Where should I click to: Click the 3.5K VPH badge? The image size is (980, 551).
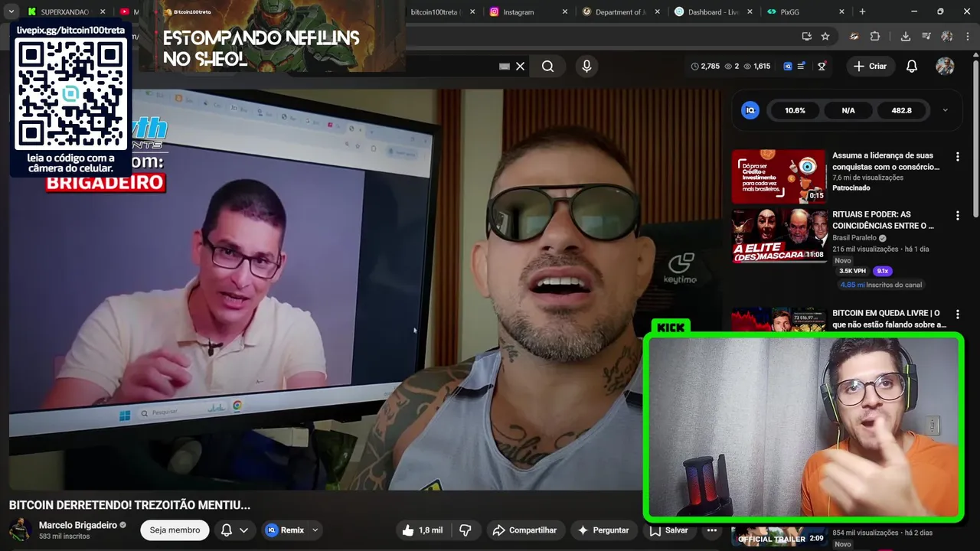(x=852, y=271)
